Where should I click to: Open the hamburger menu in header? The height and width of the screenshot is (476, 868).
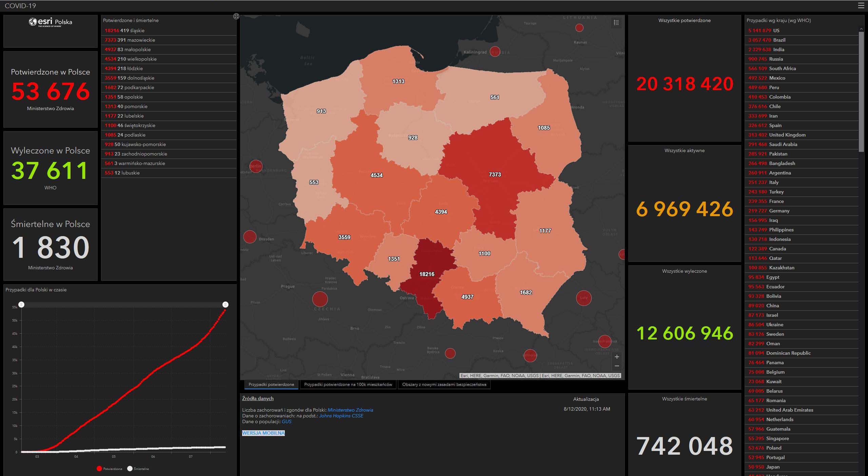click(861, 5)
